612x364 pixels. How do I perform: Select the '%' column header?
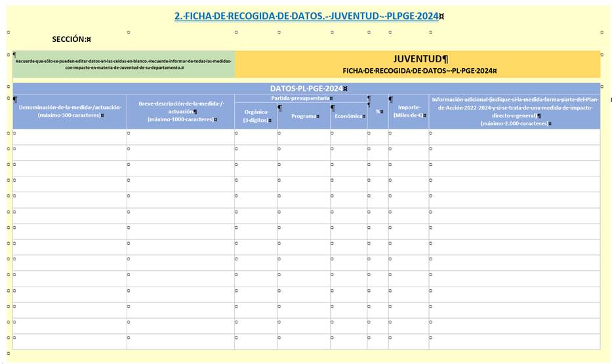pyautogui.click(x=378, y=111)
